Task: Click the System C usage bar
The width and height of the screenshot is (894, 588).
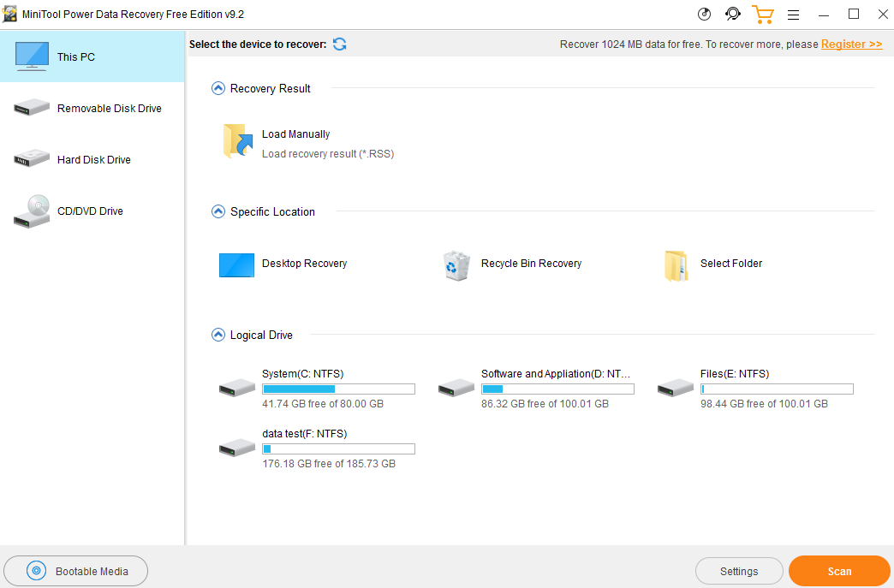Action: tap(338, 389)
